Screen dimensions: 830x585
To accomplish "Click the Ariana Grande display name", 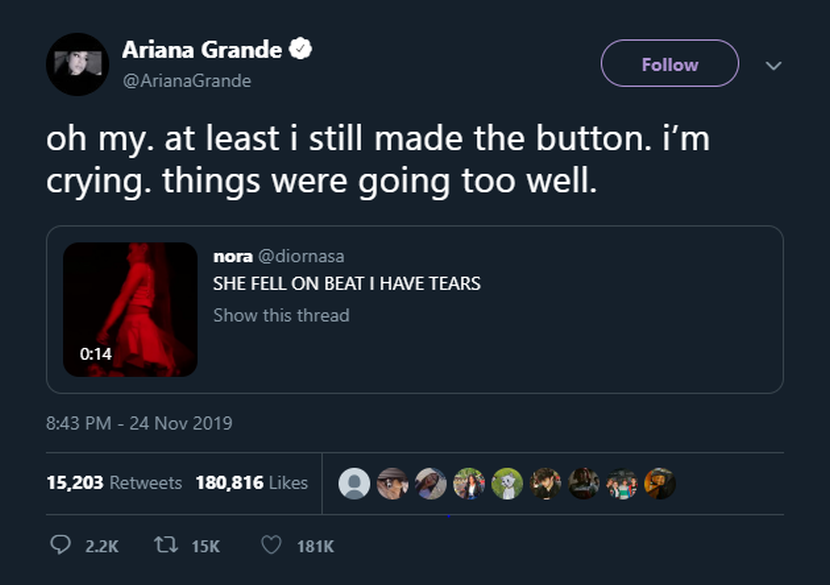I will pos(203,49).
